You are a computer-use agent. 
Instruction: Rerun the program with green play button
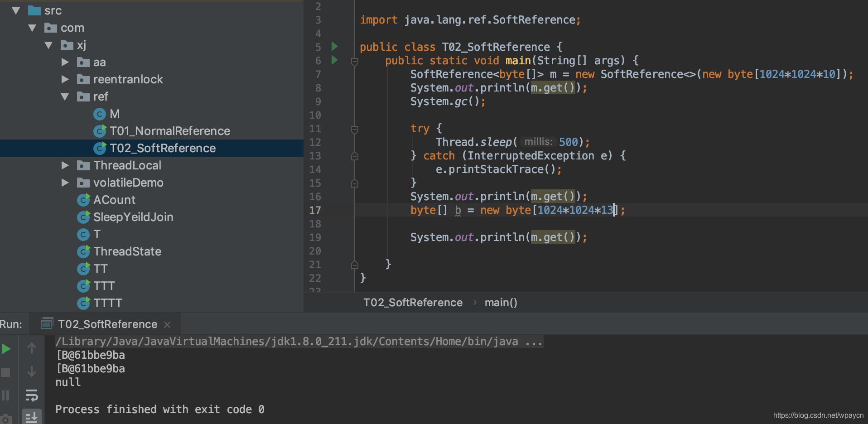point(6,349)
